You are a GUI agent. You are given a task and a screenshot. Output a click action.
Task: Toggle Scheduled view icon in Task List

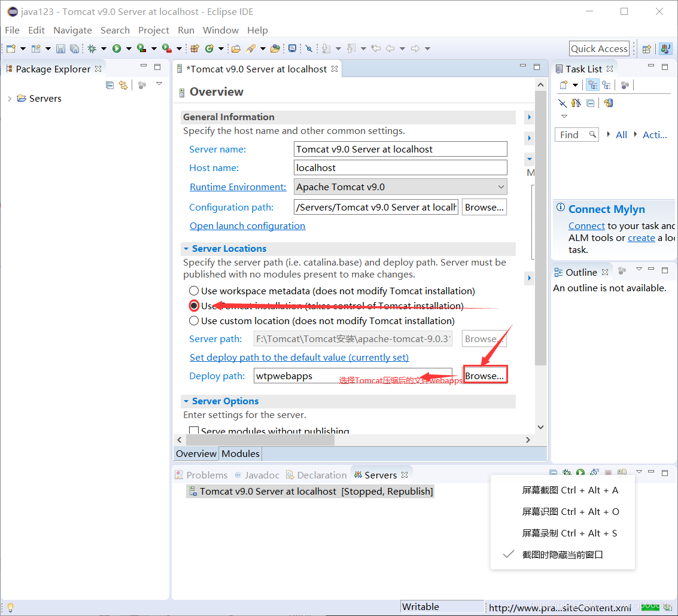[x=606, y=85]
